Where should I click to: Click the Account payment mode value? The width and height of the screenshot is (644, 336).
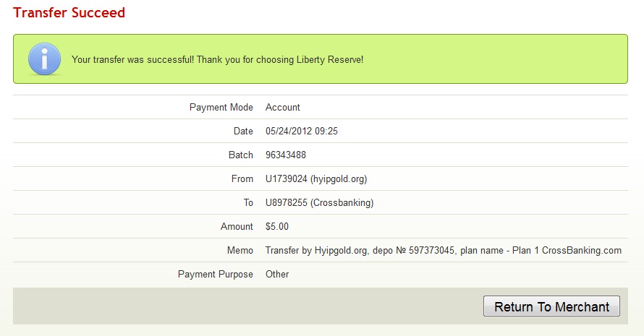[x=283, y=108]
